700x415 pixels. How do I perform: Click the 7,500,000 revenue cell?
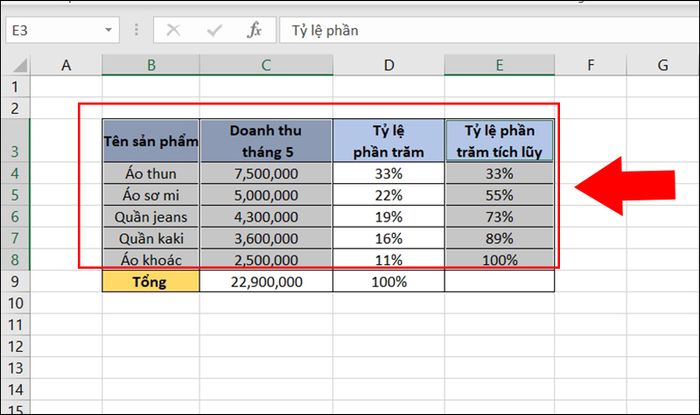[x=266, y=173]
